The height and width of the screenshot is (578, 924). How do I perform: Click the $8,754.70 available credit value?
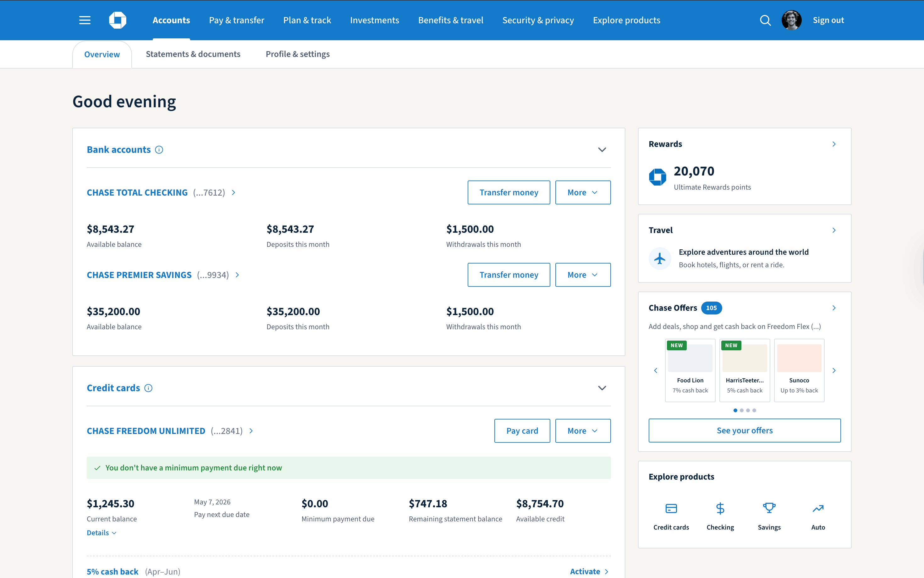540,504
